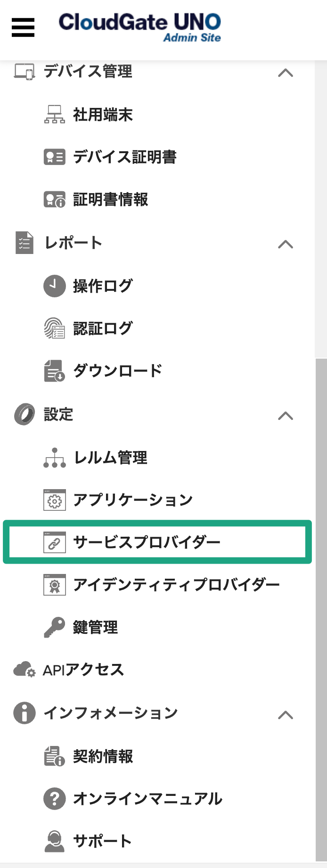Click the company devices network icon

pyautogui.click(x=55, y=115)
